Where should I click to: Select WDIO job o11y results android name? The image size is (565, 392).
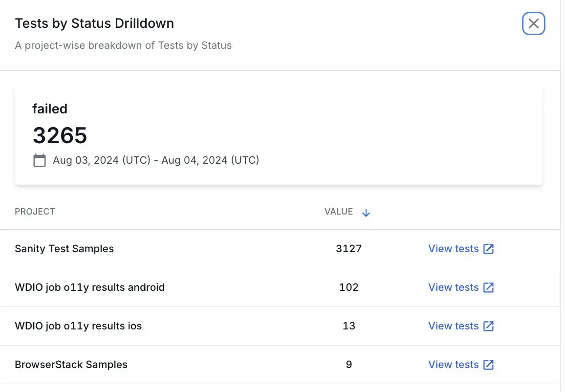(89, 287)
